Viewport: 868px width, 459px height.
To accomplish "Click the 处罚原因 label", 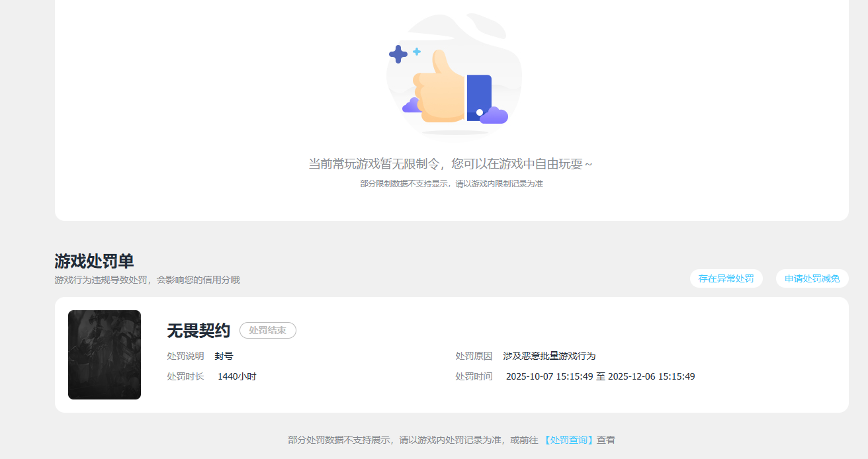I will (x=474, y=356).
